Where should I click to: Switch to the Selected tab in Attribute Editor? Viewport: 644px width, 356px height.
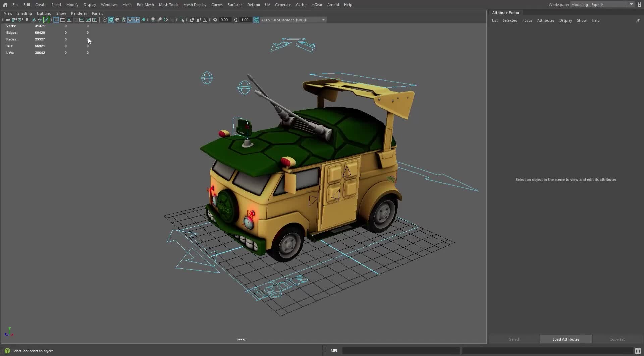(x=510, y=20)
